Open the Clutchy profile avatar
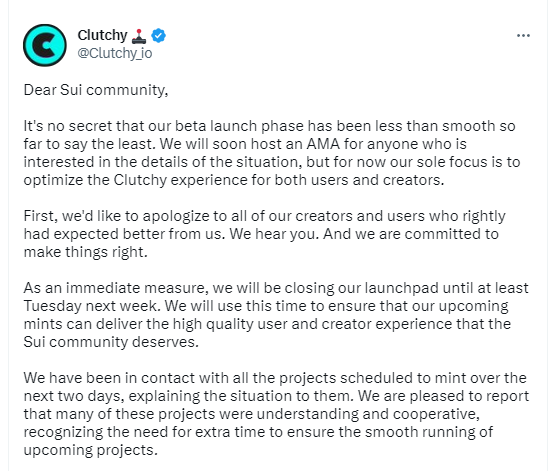The image size is (555, 471). click(x=45, y=45)
